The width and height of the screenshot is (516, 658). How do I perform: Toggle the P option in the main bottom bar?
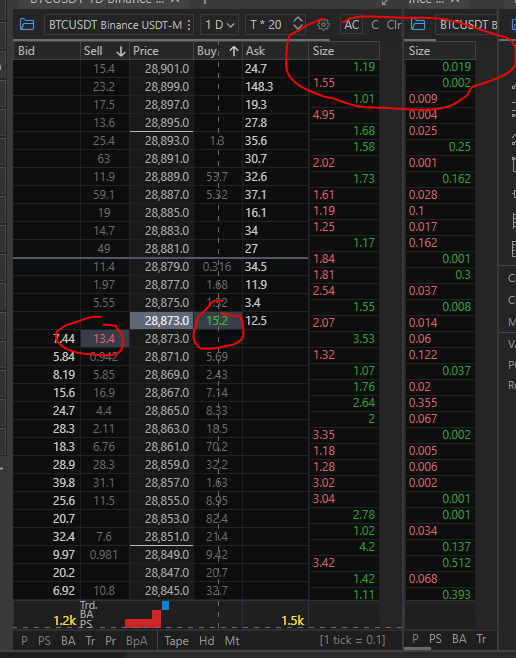(x=24, y=641)
